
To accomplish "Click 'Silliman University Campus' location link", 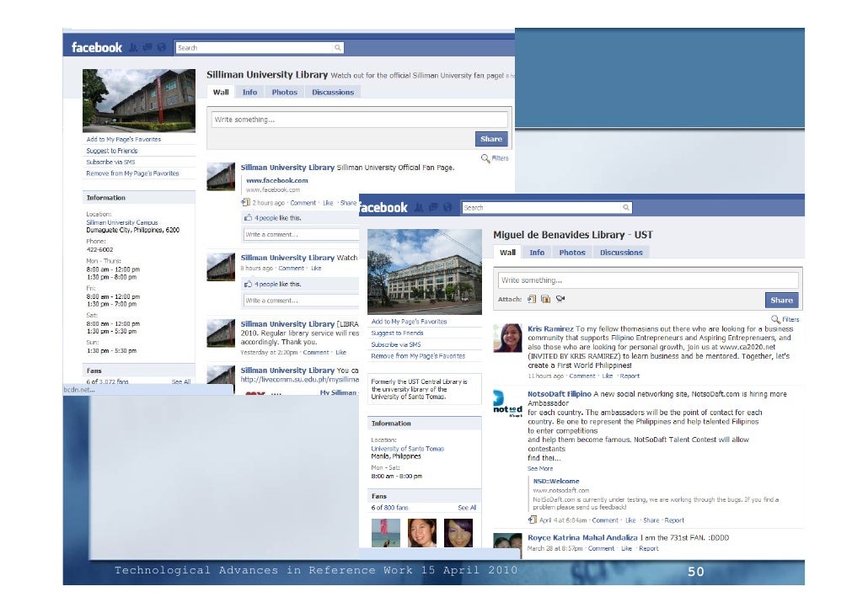I will coord(122,222).
